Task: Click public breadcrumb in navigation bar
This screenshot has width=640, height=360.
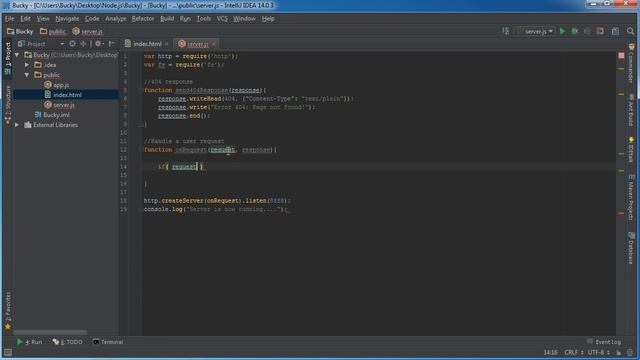Action: coord(53,31)
